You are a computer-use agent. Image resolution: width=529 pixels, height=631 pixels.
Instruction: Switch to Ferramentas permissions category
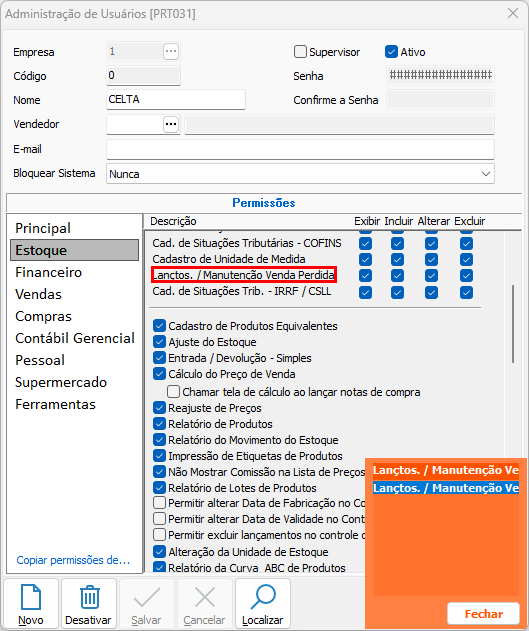point(56,404)
